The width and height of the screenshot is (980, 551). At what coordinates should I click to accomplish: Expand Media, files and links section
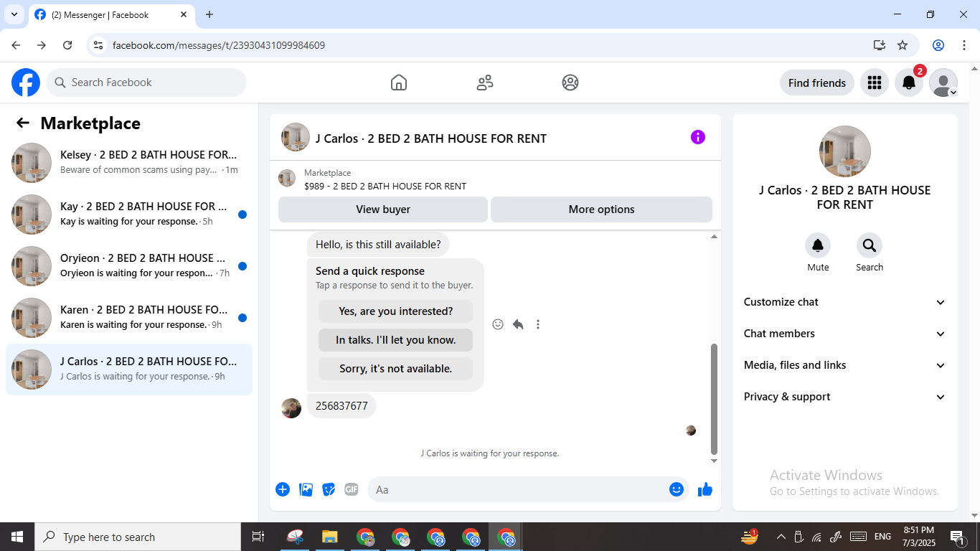pyautogui.click(x=845, y=365)
